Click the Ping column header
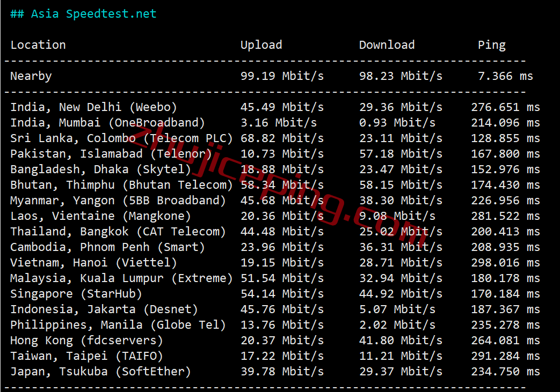The height and width of the screenshot is (392, 560). 492,45
